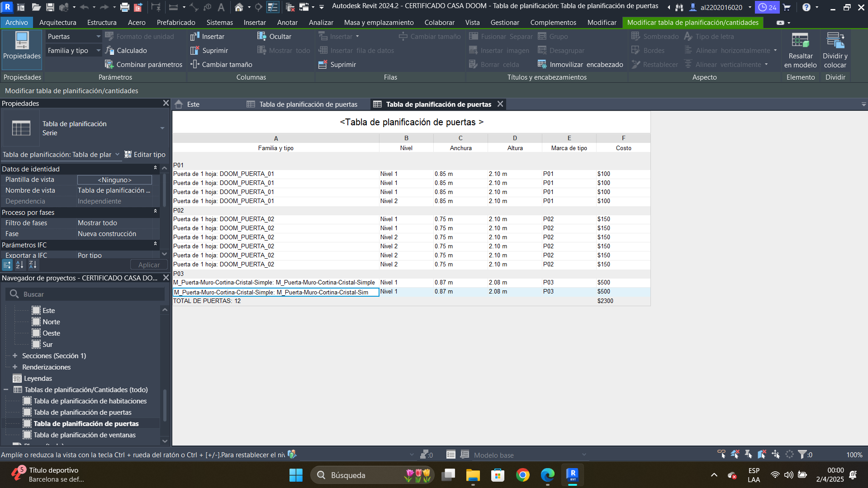Viewport: 868px width, 488px height.
Task: Click the Nombre de vista value field
Action: (114, 190)
